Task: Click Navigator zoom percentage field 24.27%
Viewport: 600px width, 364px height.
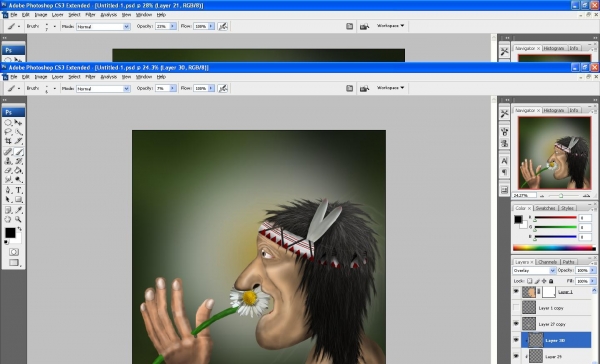Action: coord(524,196)
